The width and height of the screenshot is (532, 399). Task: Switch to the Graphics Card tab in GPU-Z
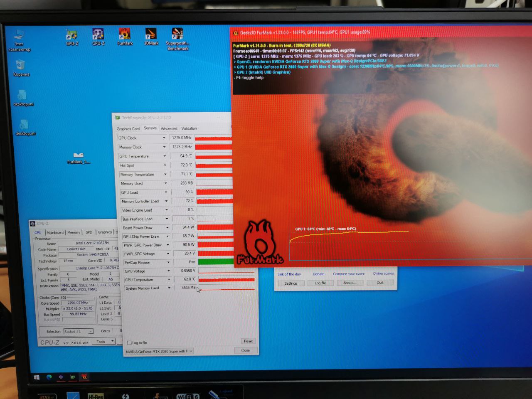(x=128, y=129)
